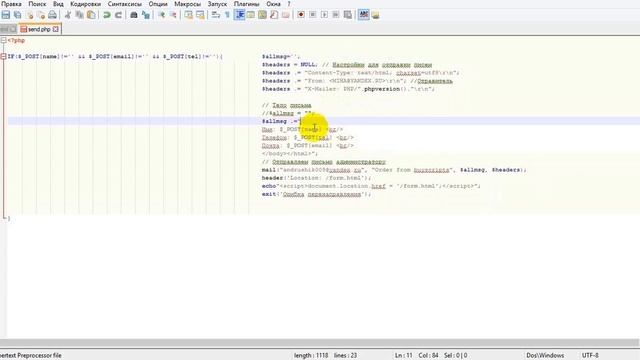Screen dimensions: 640x360
Task: Click the Close document toolbar icon
Action: click(x=29, y=15)
